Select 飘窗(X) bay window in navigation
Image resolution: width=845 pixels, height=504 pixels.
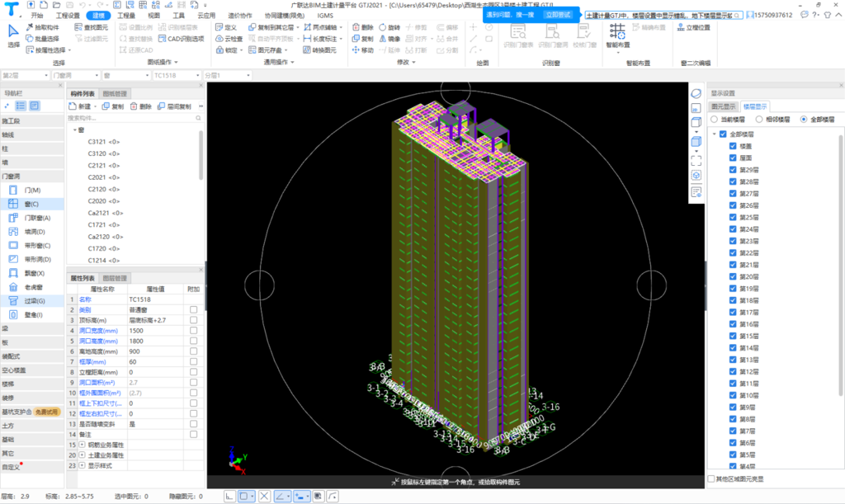(x=33, y=273)
